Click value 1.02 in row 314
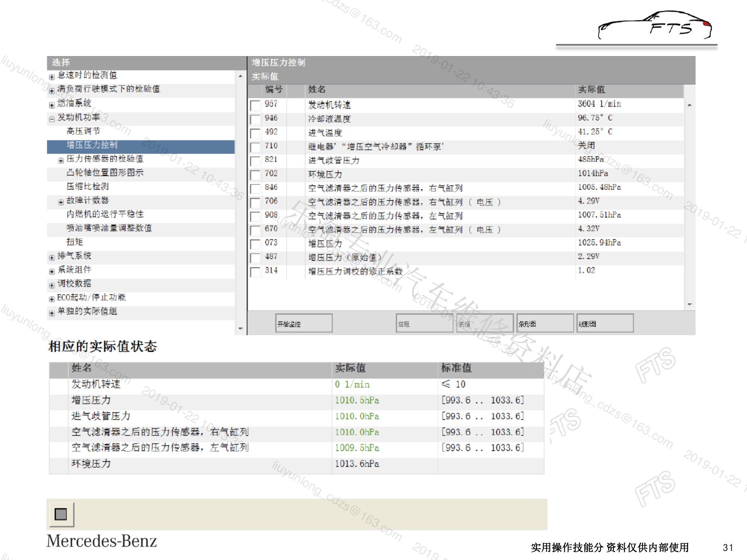The width and height of the screenshot is (747, 560). click(x=586, y=270)
